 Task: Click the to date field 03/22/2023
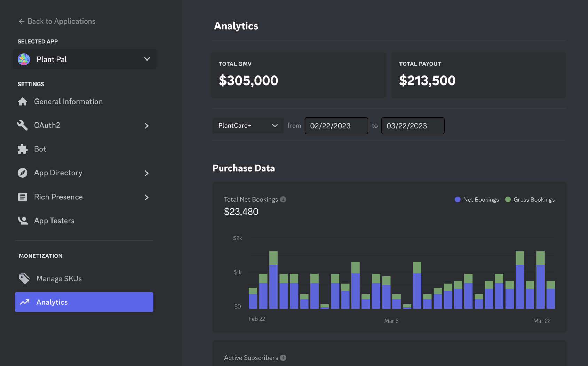pos(413,126)
